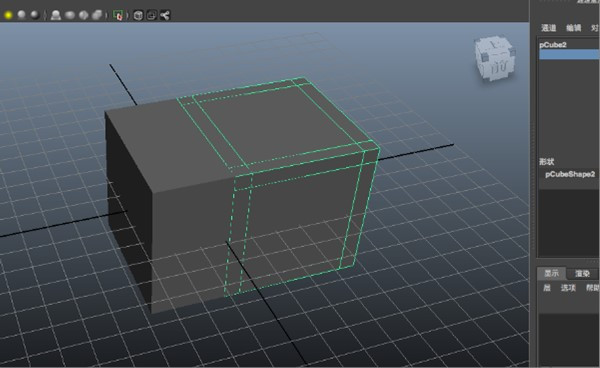
Task: Open the 帮助 menu in the layer editor
Action: point(593,288)
